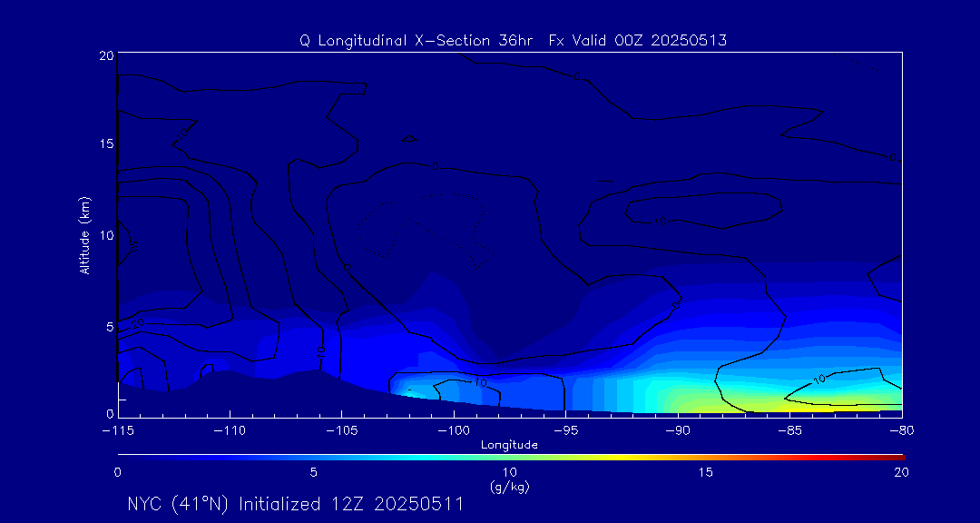Image resolution: width=980 pixels, height=523 pixels.
Task: Click the 0 label under the colorbar
Action: 117,473
